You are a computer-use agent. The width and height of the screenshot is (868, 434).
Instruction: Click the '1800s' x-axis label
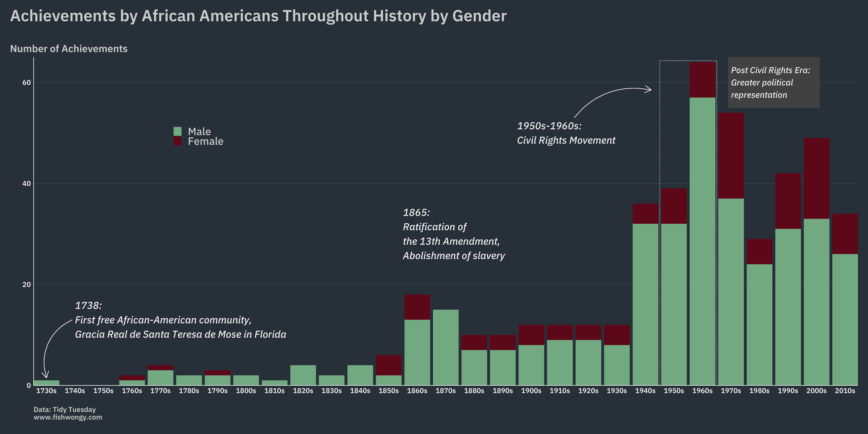pos(246,391)
